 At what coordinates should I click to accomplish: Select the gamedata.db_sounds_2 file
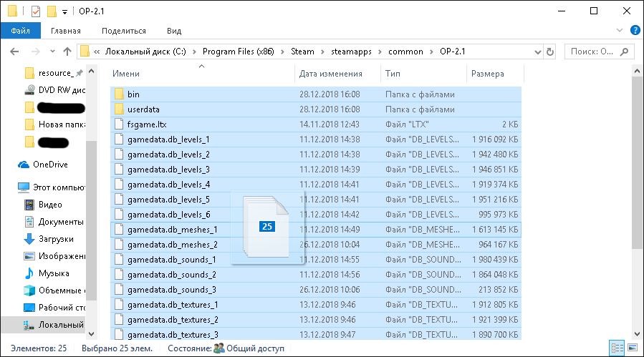click(316, 275)
